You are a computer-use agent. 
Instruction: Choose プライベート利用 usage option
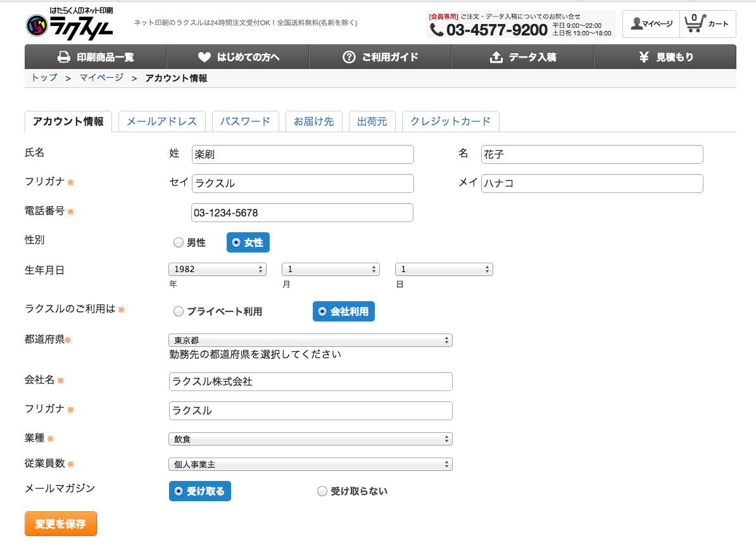(x=179, y=311)
